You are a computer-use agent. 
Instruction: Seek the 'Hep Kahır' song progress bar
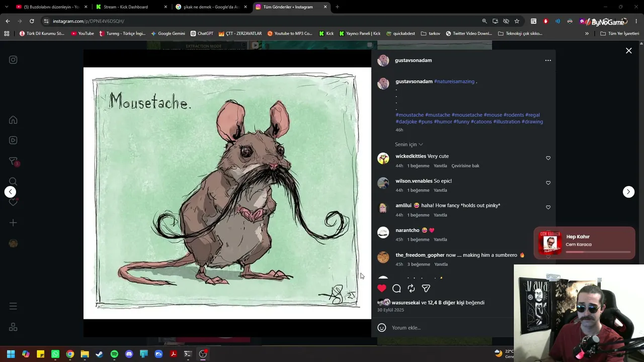click(x=598, y=252)
